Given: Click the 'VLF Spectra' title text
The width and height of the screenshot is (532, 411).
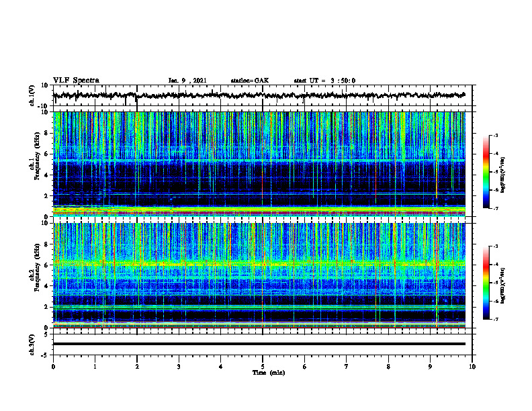Looking at the screenshot, I should pos(76,81).
